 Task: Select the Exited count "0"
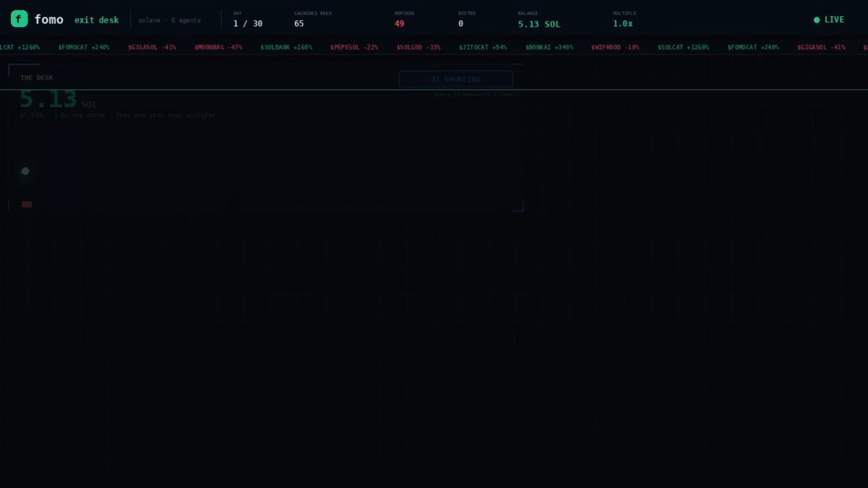461,24
